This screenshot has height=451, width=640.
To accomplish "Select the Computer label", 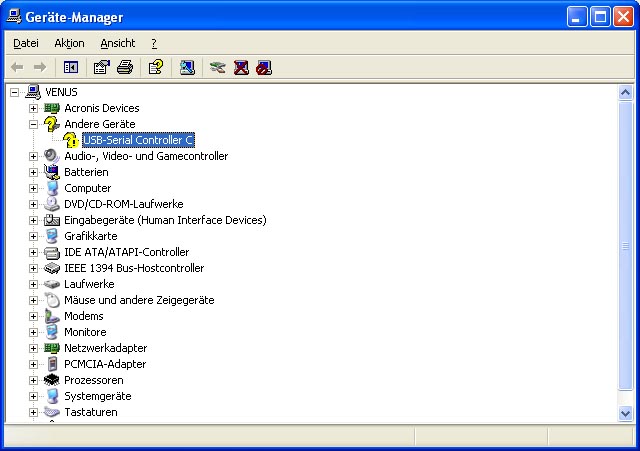I will (87, 188).
